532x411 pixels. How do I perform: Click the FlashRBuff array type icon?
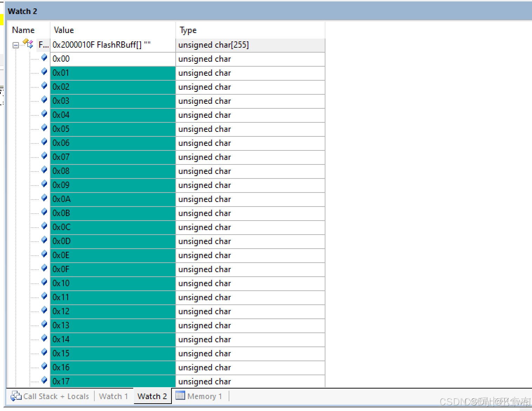pos(28,43)
